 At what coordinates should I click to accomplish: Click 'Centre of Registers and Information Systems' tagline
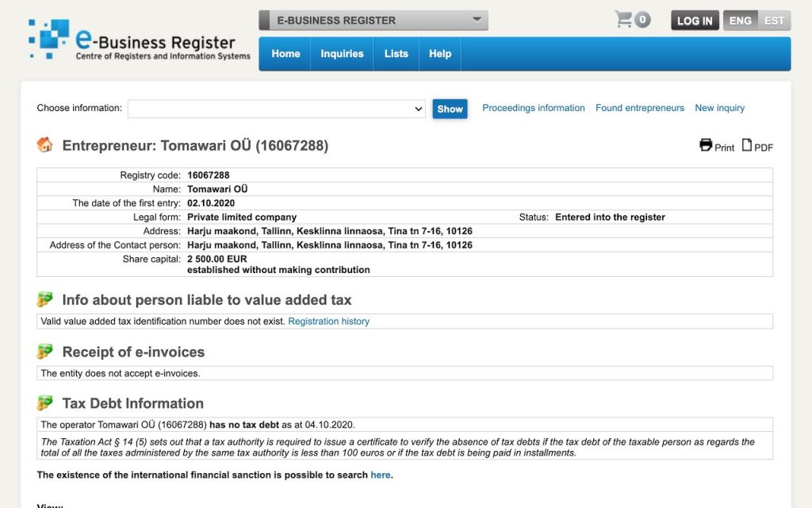tap(163, 56)
